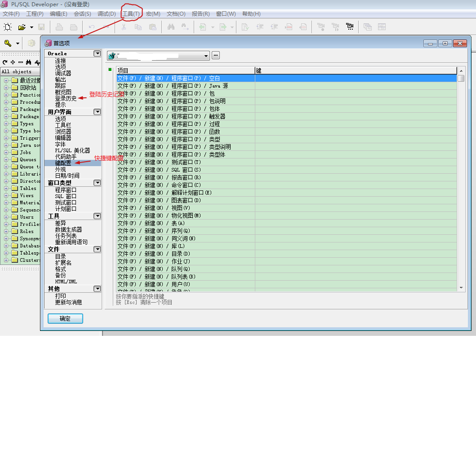The width and height of the screenshot is (476, 449).
Task: Click the minus icon in object browser
Action: [x=21, y=62]
